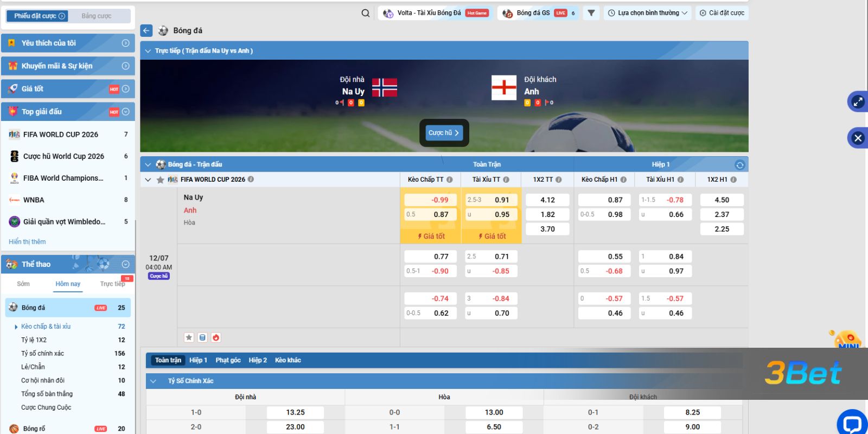Select the Sớm tab
Screen dimensions: 868x434
[23, 284]
